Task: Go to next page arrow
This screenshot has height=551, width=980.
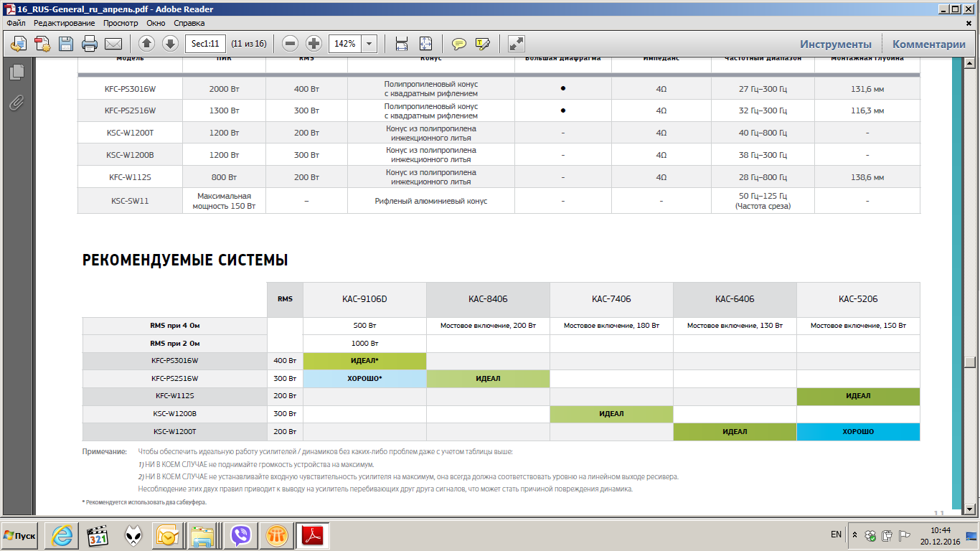Action: pyautogui.click(x=170, y=44)
